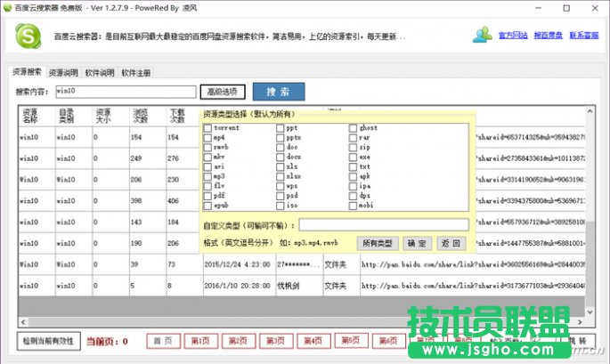Image resolution: width=610 pixels, height=364 pixels.
Task: Tick the doc checkbox
Action: coord(281,148)
